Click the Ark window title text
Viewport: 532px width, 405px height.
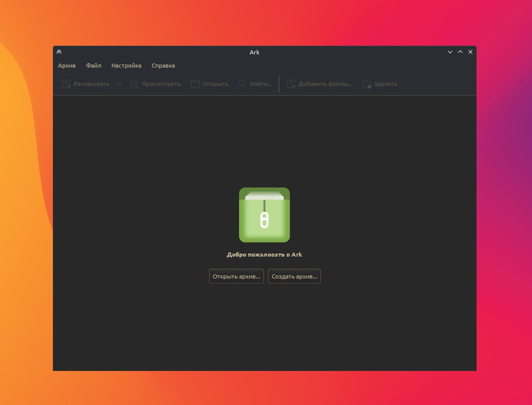pos(254,52)
